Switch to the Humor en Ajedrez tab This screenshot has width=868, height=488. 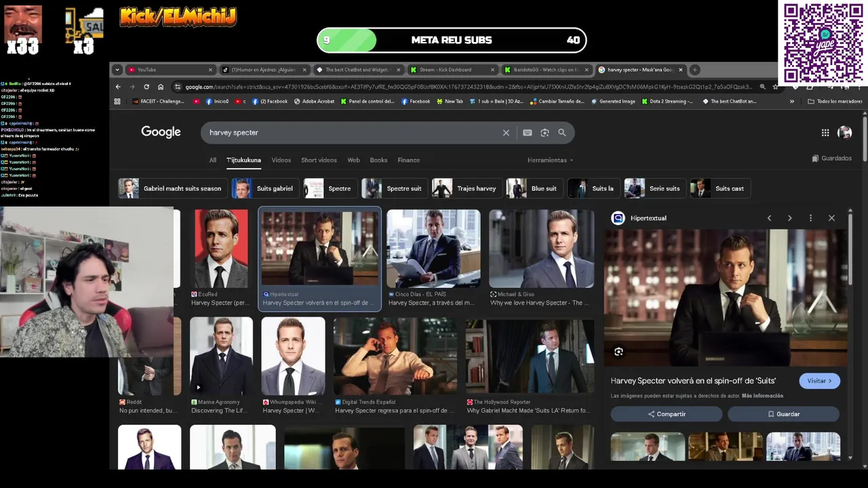[264, 70]
